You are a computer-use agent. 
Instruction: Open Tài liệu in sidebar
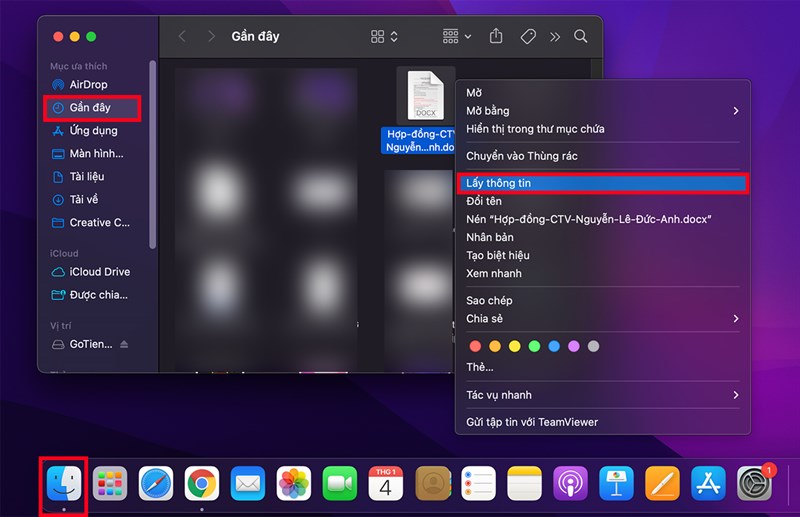click(x=93, y=177)
